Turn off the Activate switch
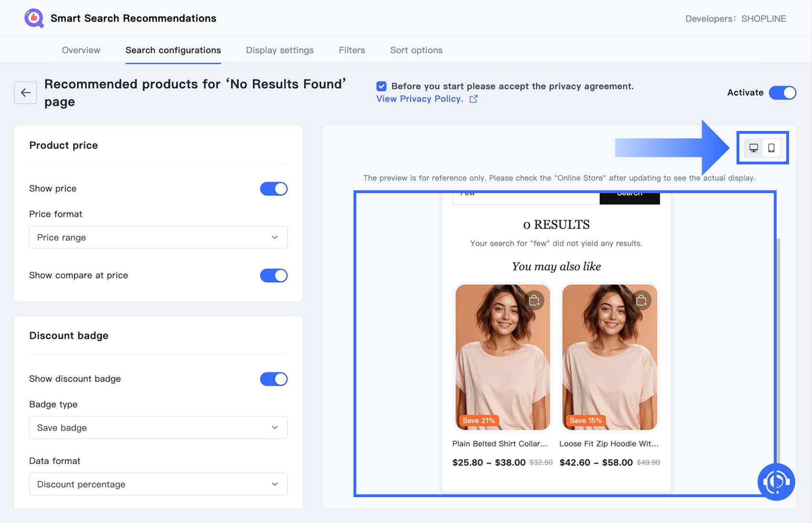The image size is (812, 523). pos(782,93)
